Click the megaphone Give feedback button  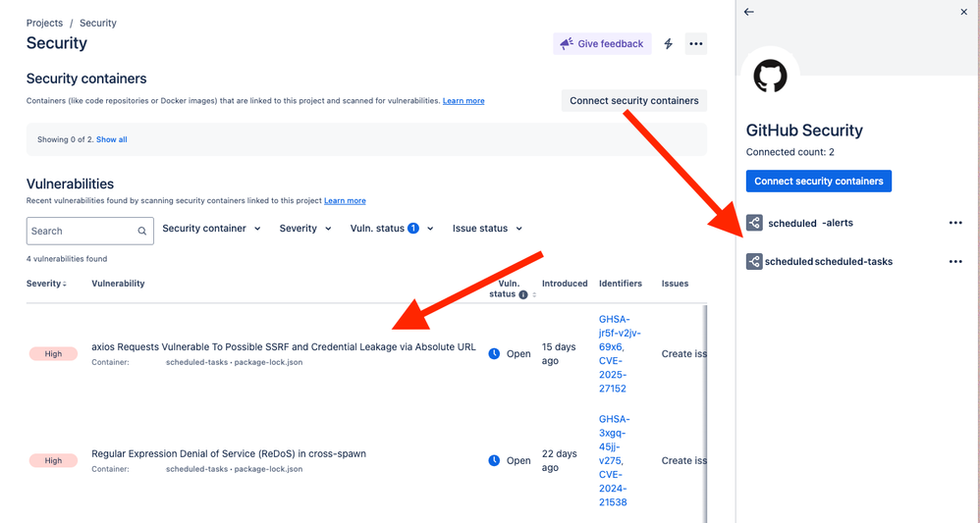tap(602, 44)
